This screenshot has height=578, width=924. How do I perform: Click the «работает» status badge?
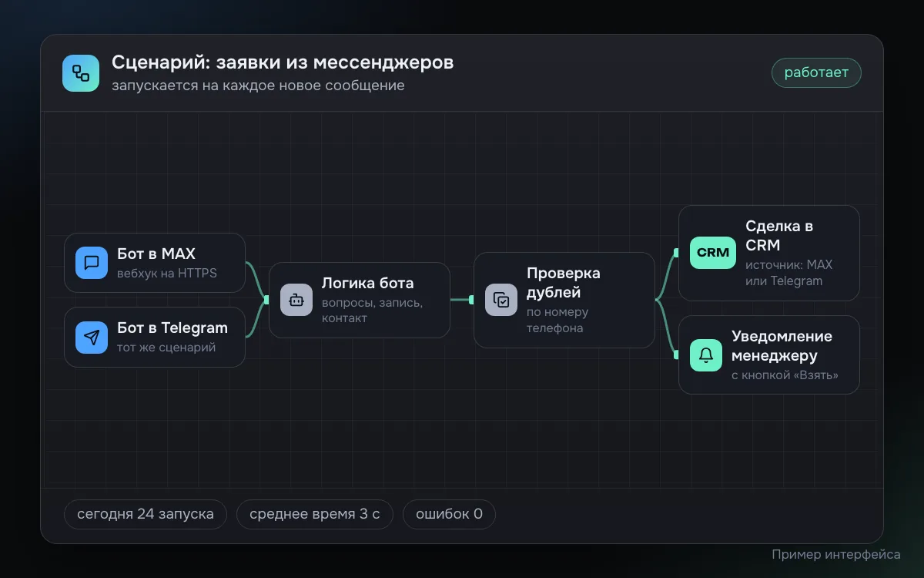click(x=816, y=72)
